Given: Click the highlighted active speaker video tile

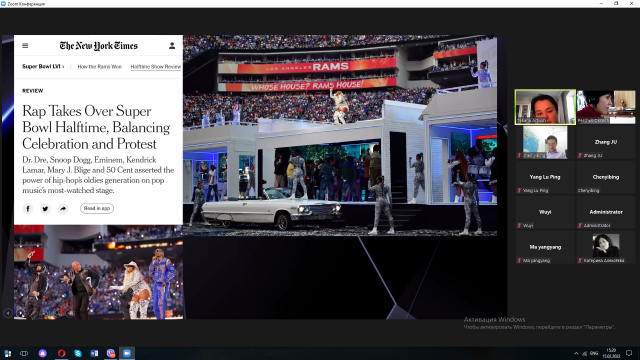Looking at the screenshot, I should point(545,107).
